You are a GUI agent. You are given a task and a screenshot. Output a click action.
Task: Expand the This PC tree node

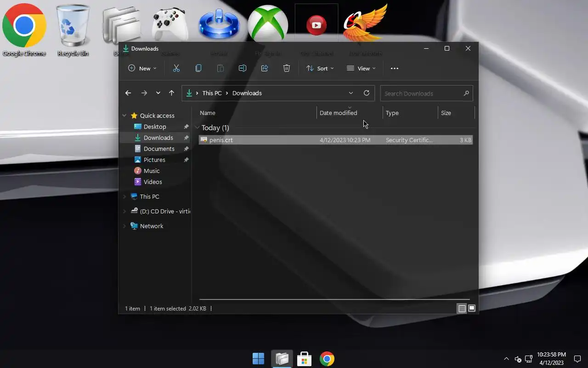[124, 196]
